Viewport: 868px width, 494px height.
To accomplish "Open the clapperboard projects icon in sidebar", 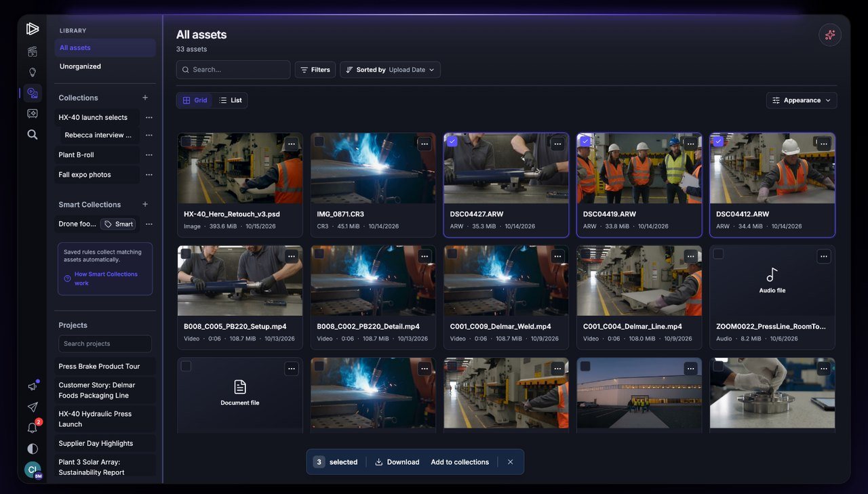I will [x=33, y=52].
